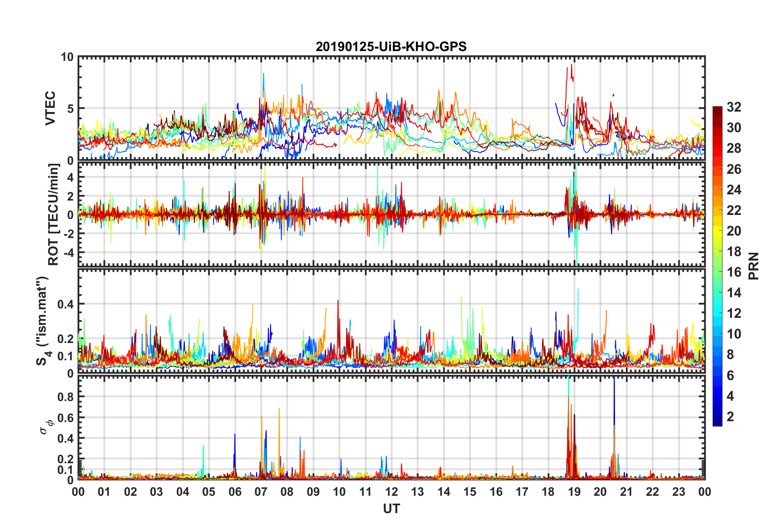
Task: Click x-axis tick label 15
Action: tap(470, 492)
